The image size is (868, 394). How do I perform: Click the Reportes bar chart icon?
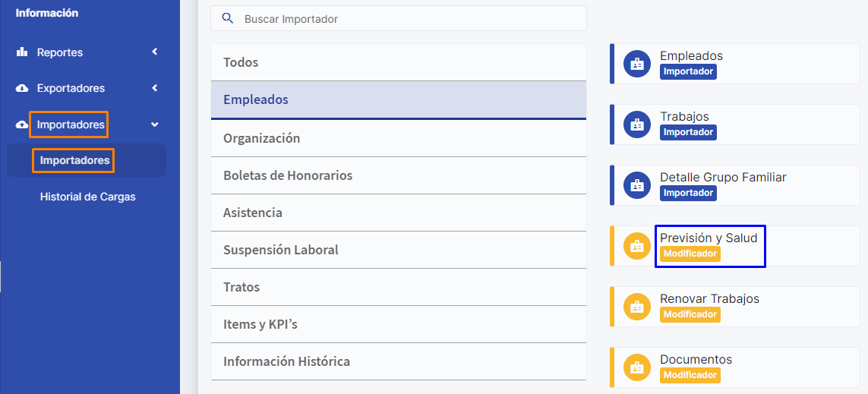(x=22, y=52)
